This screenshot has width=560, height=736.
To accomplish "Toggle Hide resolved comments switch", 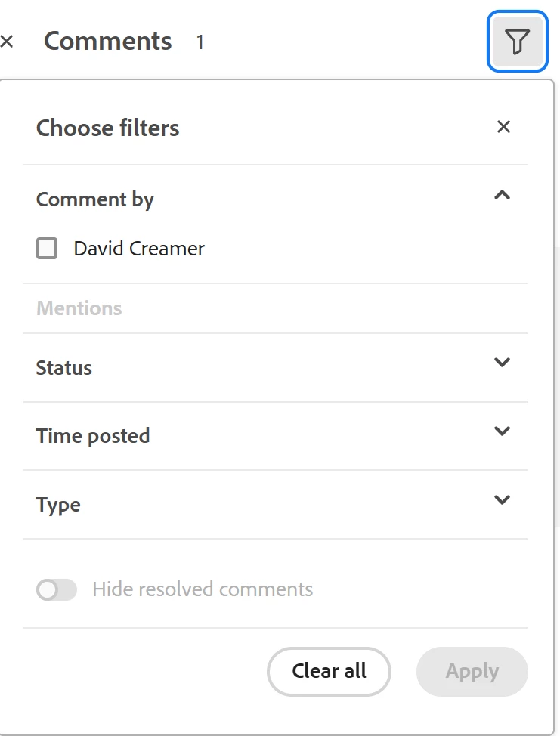I will [57, 589].
